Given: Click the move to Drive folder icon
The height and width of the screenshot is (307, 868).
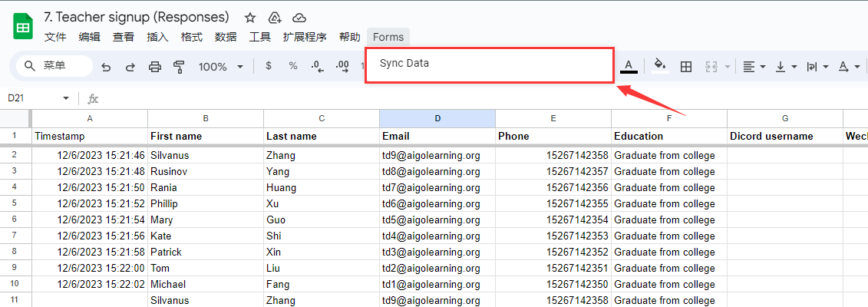Looking at the screenshot, I should 275,17.
